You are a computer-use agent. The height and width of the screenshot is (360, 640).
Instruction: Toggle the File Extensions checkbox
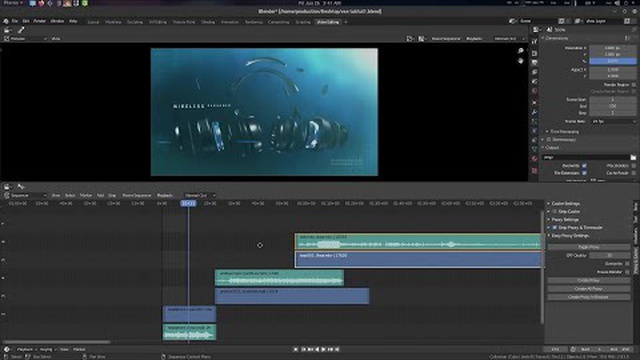click(x=584, y=173)
